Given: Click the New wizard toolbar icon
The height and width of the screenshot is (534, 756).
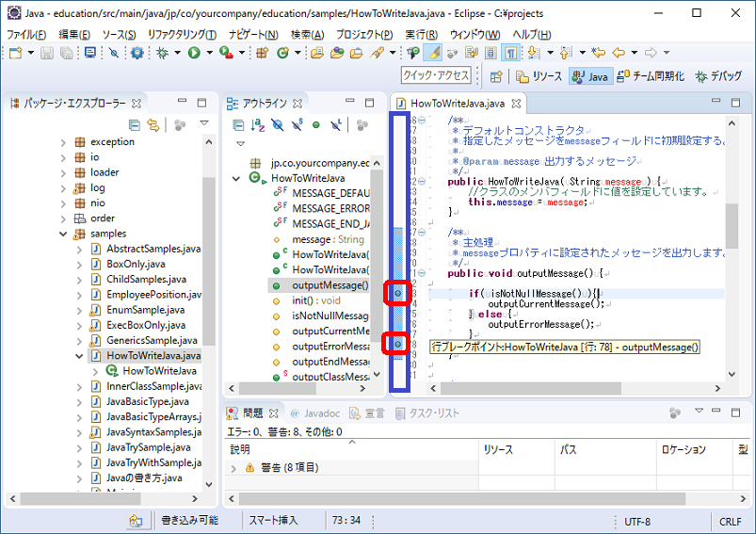Looking at the screenshot, I should point(15,53).
